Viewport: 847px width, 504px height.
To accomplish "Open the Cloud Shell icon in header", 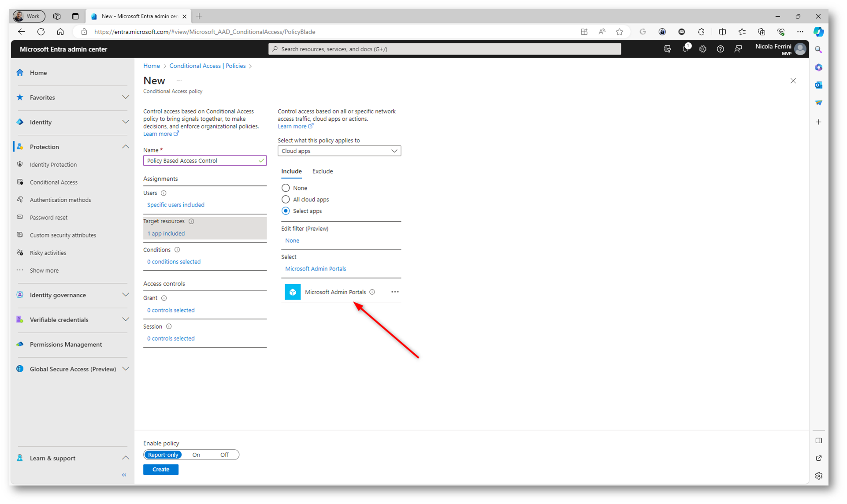I will (x=668, y=49).
